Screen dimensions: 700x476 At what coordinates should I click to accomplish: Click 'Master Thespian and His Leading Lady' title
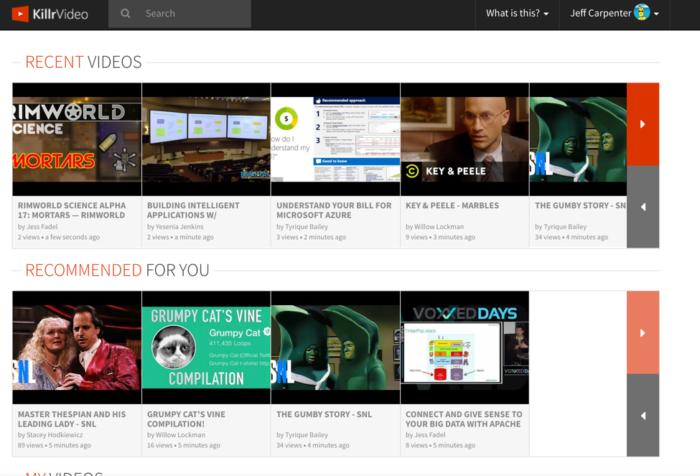click(72, 419)
